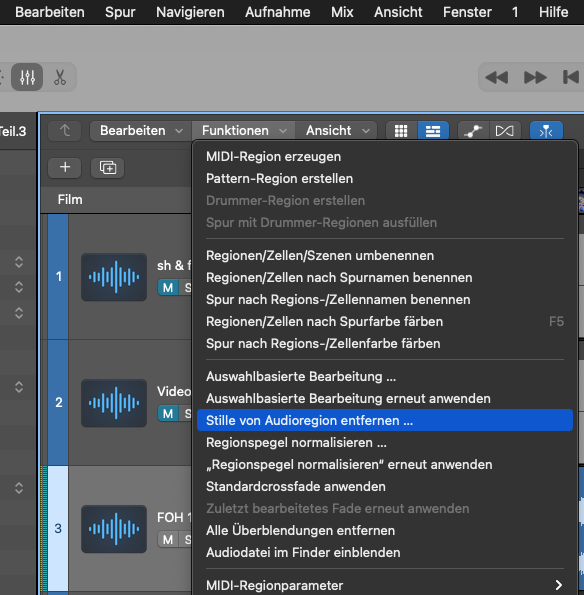
Task: Mute track 2 Video
Action: pyautogui.click(x=167, y=413)
